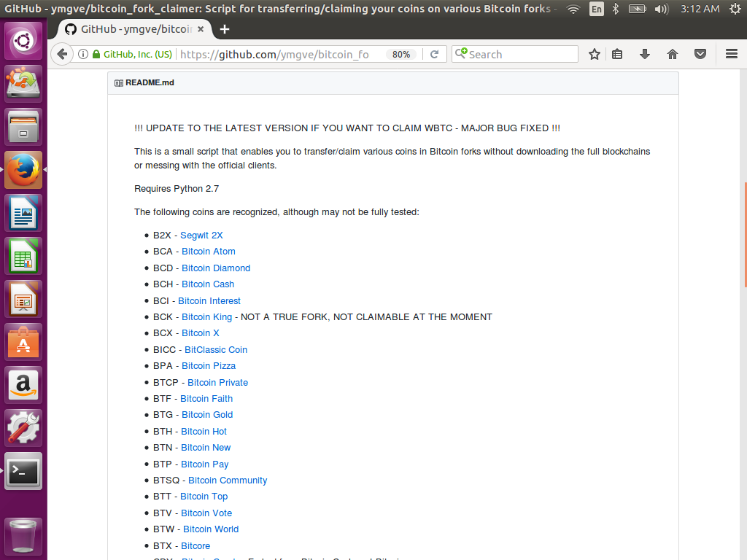Open the Segwit 2X link
747x560 pixels.
point(201,235)
